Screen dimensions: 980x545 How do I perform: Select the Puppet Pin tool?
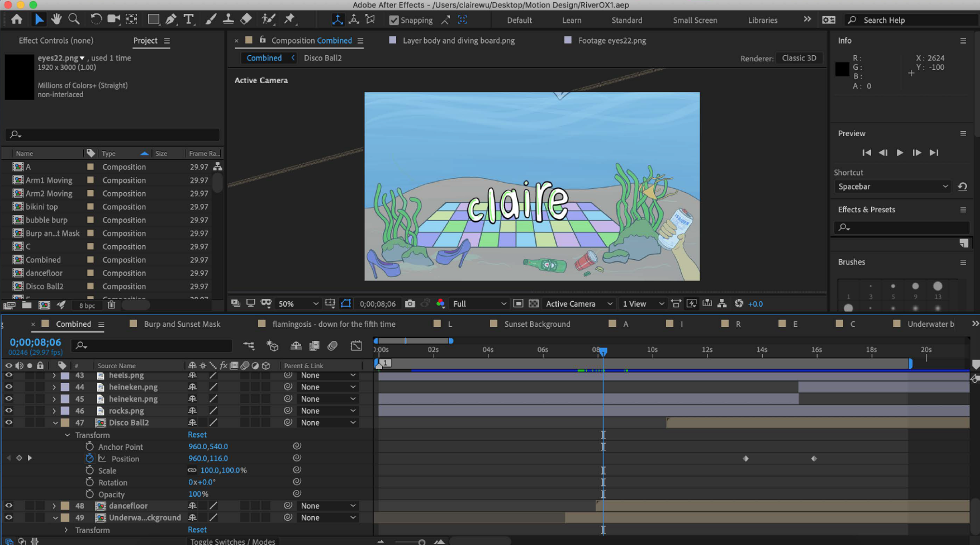[x=289, y=19]
